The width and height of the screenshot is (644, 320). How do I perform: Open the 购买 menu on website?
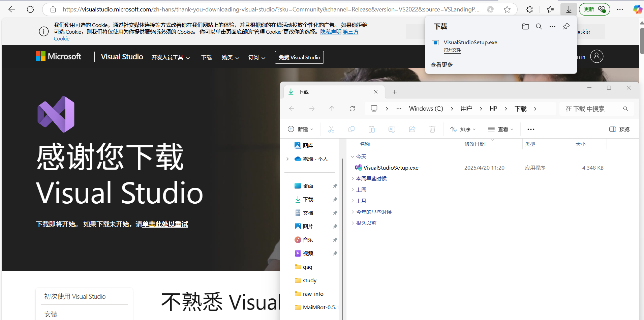coord(231,57)
